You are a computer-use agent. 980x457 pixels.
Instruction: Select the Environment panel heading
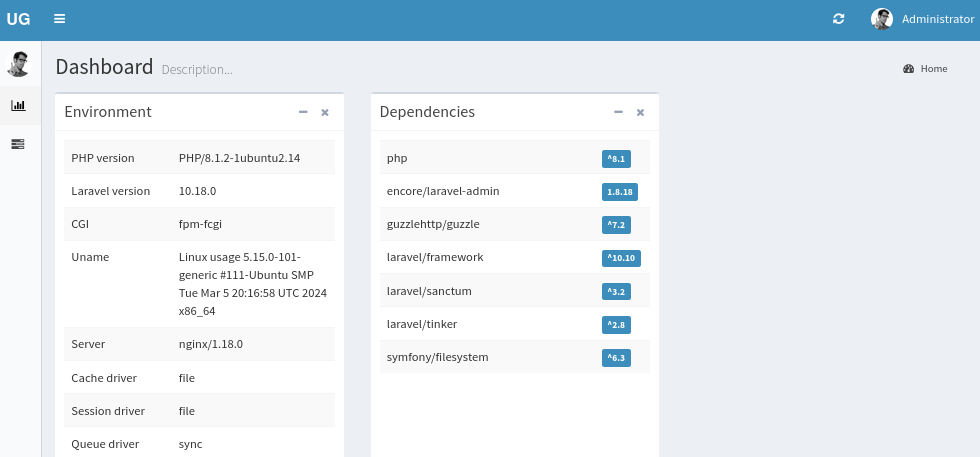click(108, 111)
